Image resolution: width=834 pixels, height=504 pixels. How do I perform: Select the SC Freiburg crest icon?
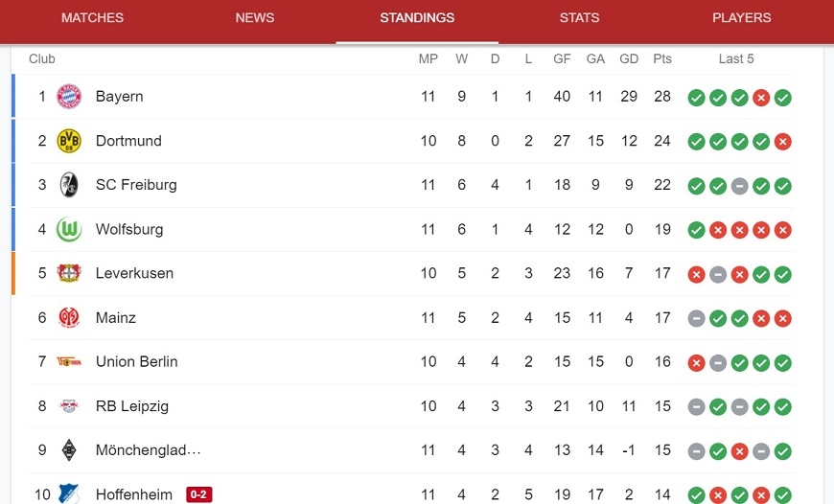tap(69, 185)
